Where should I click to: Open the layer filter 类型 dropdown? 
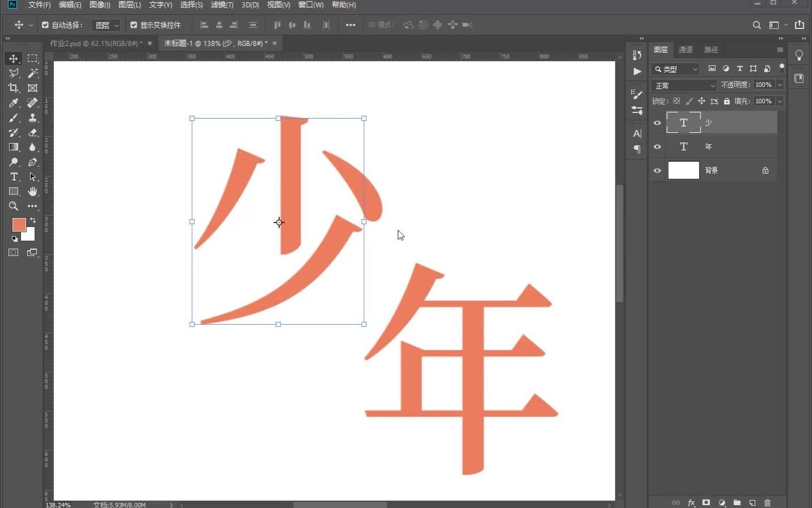pyautogui.click(x=675, y=69)
